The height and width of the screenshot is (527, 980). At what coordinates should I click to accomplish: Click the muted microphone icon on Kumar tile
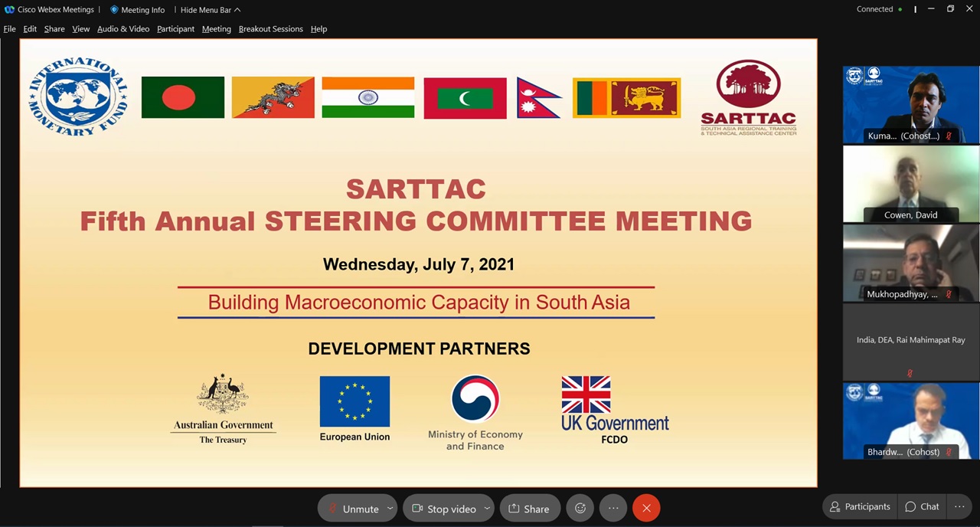(x=949, y=136)
